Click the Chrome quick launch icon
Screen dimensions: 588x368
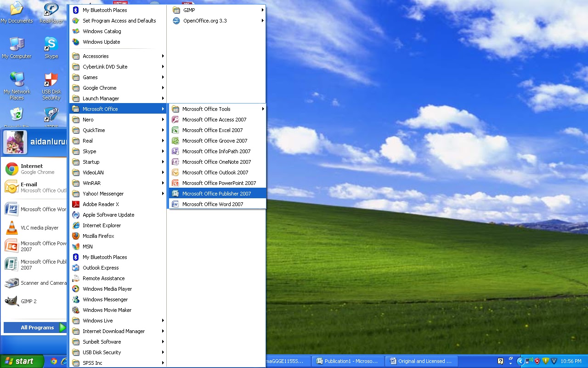54,361
